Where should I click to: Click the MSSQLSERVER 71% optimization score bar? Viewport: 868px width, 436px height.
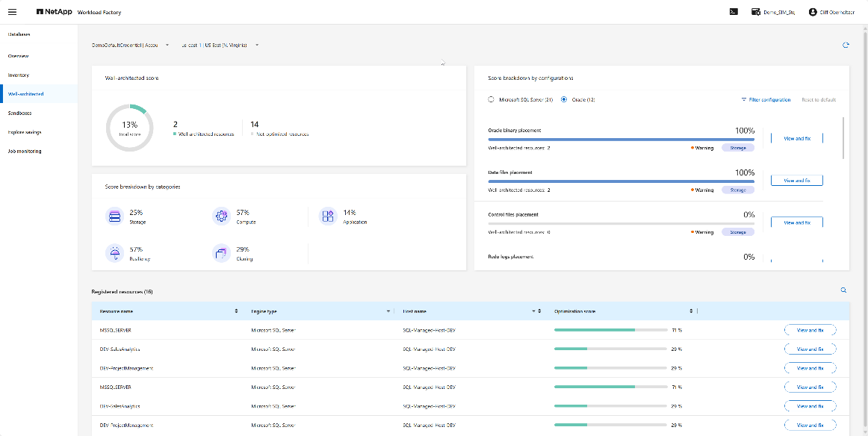610,329
